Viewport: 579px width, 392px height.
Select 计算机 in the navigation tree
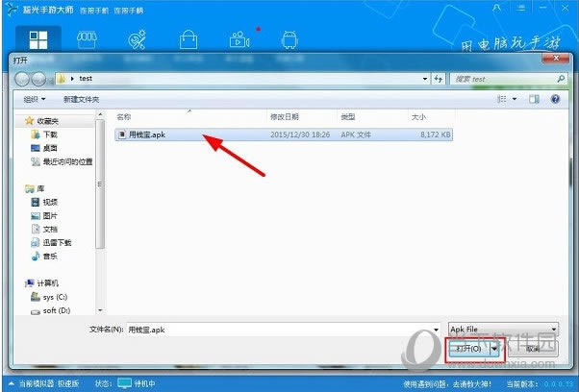(41, 283)
